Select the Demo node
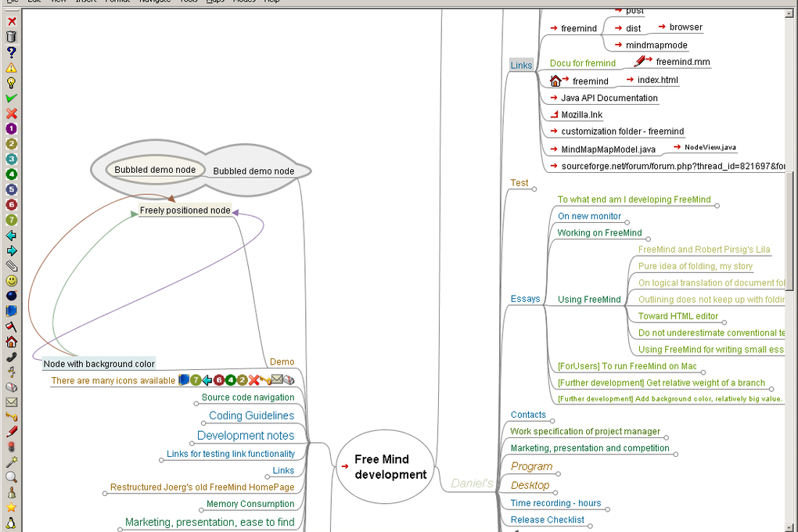Screen dimensions: 798x532 point(282,362)
